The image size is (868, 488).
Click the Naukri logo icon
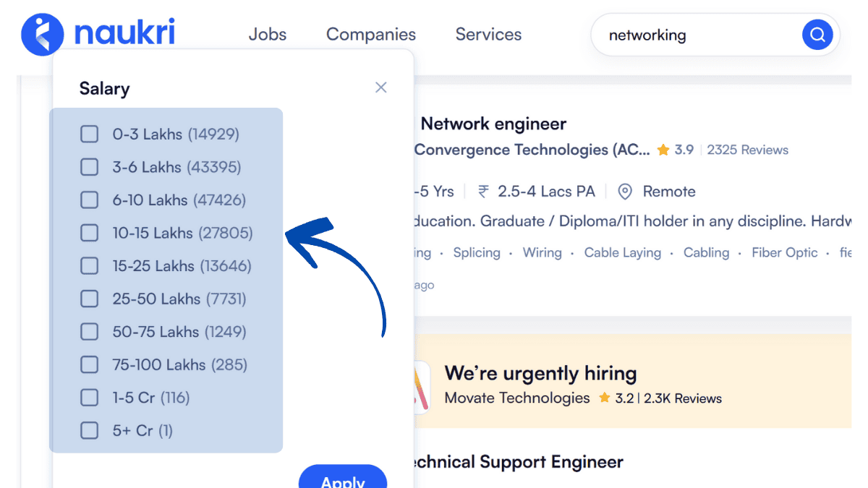coord(43,35)
